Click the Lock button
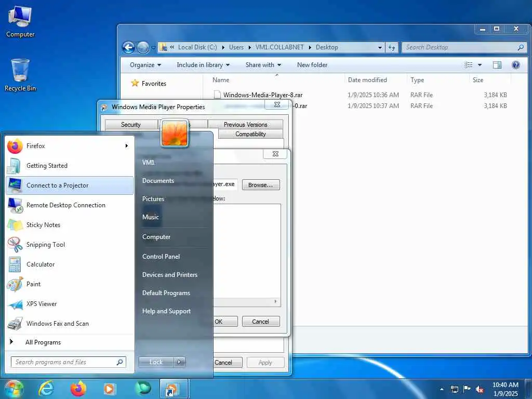The image size is (532, 399). [x=156, y=362]
